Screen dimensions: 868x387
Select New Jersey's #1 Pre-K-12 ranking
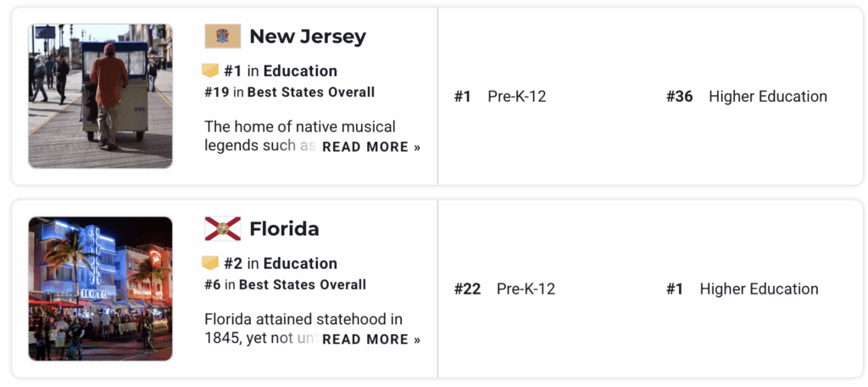[500, 97]
